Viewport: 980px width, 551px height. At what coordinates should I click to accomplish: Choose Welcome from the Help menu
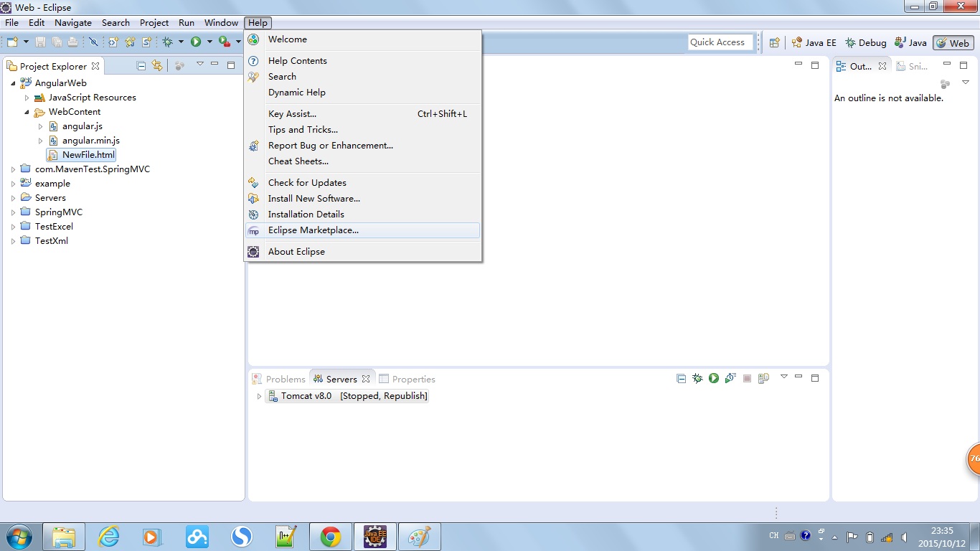click(x=363, y=39)
